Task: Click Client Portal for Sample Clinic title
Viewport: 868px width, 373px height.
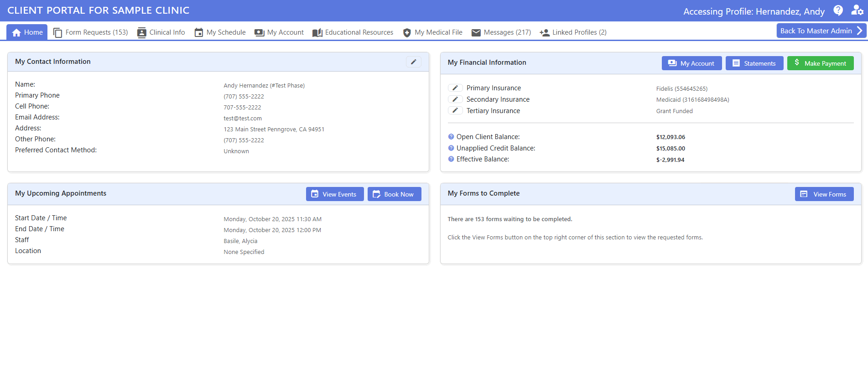Action: pos(99,10)
